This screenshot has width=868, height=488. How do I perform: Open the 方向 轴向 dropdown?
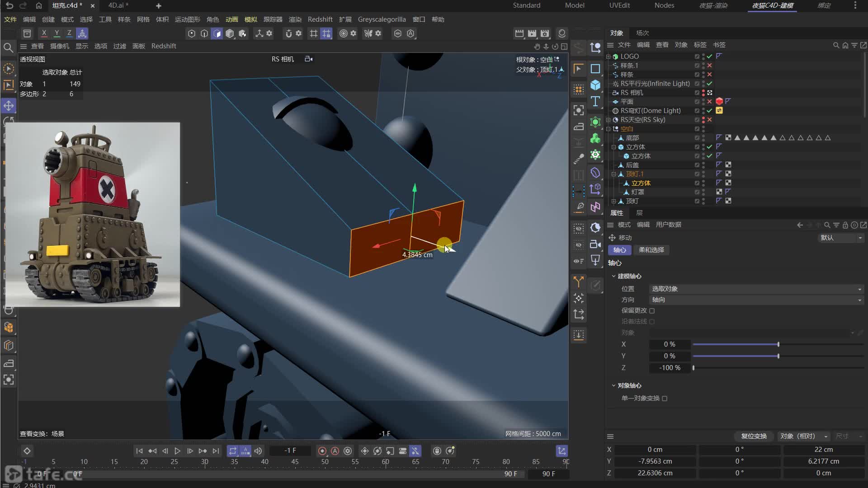tap(757, 300)
